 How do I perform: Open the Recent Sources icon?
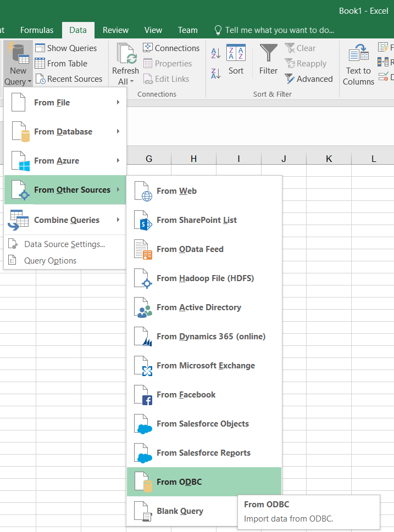(x=41, y=79)
